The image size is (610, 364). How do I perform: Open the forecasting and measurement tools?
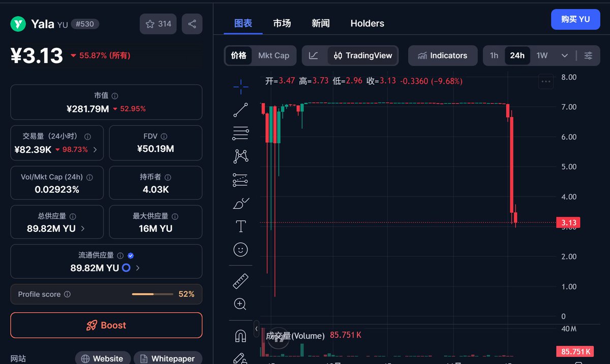(241, 180)
